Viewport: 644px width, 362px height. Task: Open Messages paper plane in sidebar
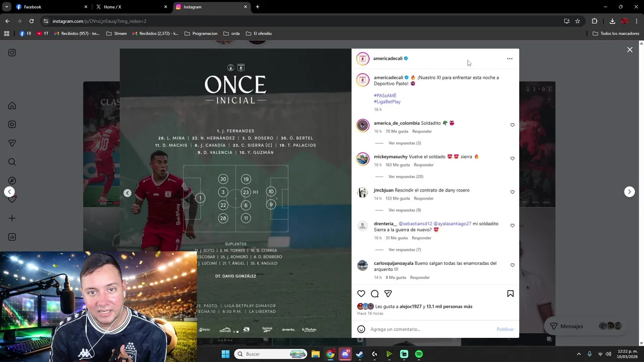[12, 143]
